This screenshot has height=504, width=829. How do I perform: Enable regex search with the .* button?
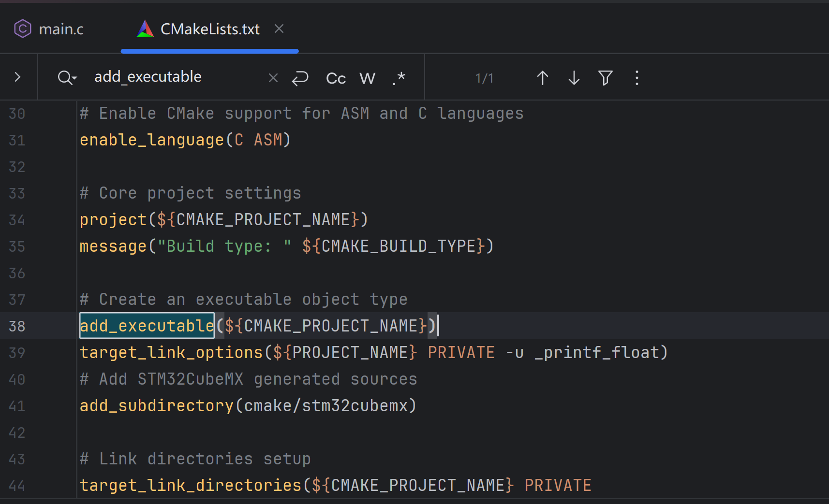pyautogui.click(x=398, y=77)
